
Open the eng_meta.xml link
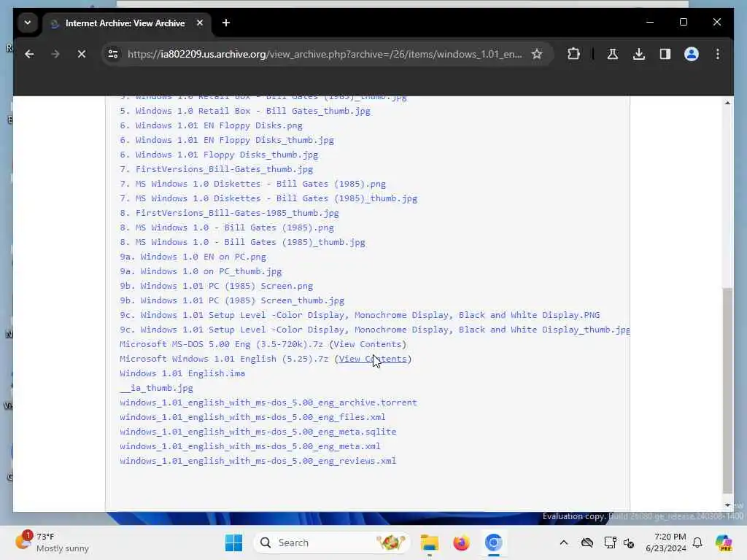coord(250,447)
